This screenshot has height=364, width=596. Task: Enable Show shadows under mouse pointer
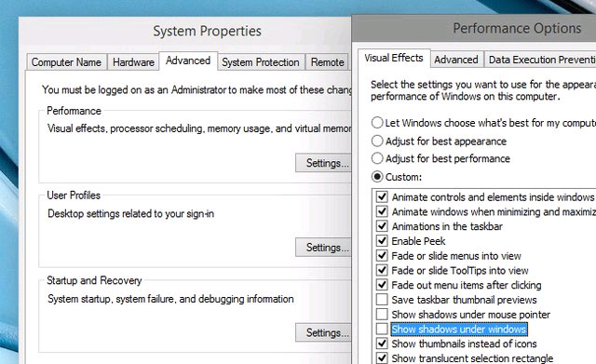382,315
